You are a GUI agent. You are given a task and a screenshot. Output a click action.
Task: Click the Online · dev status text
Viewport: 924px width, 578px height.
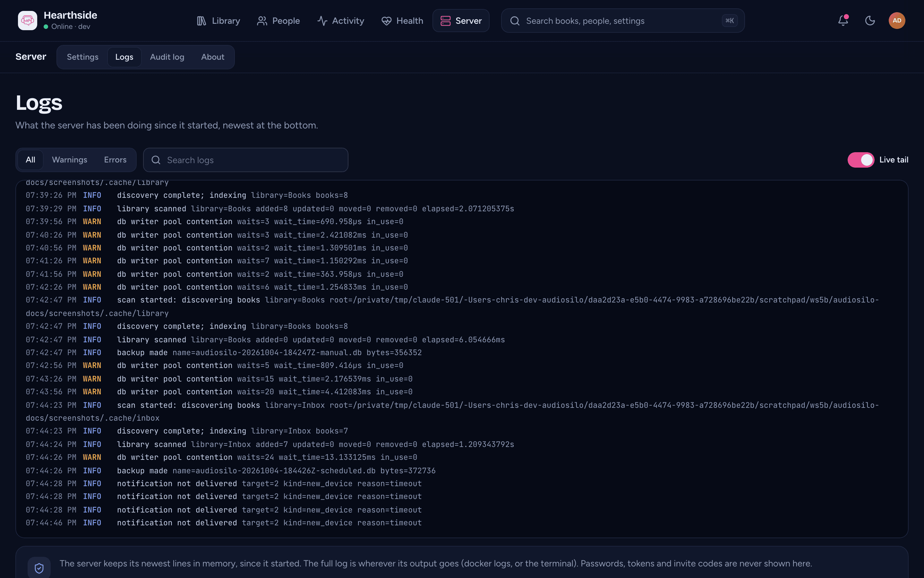click(x=71, y=26)
